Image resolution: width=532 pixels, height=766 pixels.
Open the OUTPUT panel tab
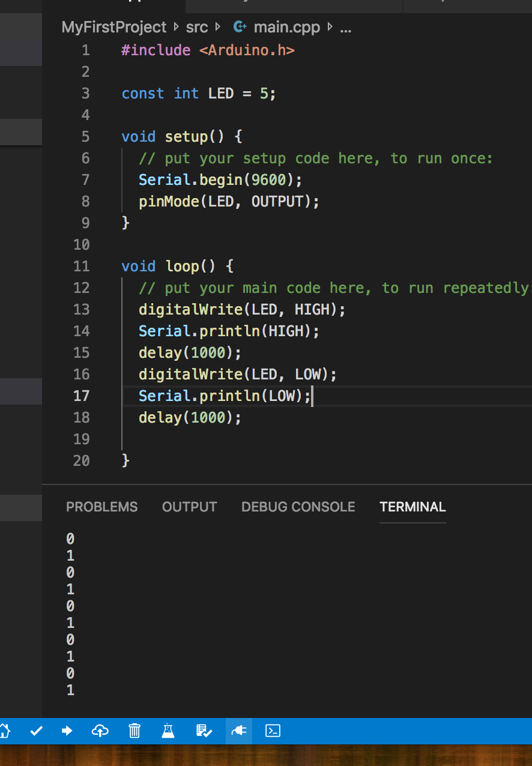189,507
